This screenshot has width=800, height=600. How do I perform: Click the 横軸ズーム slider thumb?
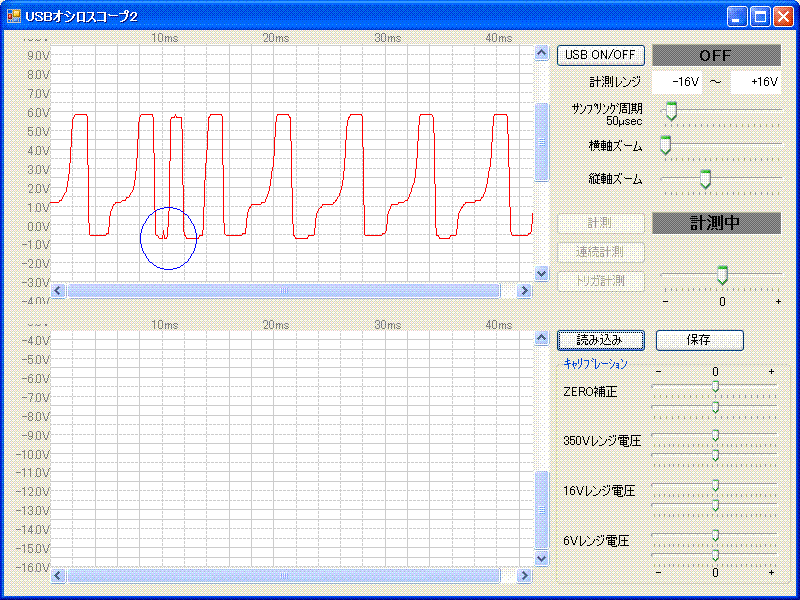click(665, 147)
